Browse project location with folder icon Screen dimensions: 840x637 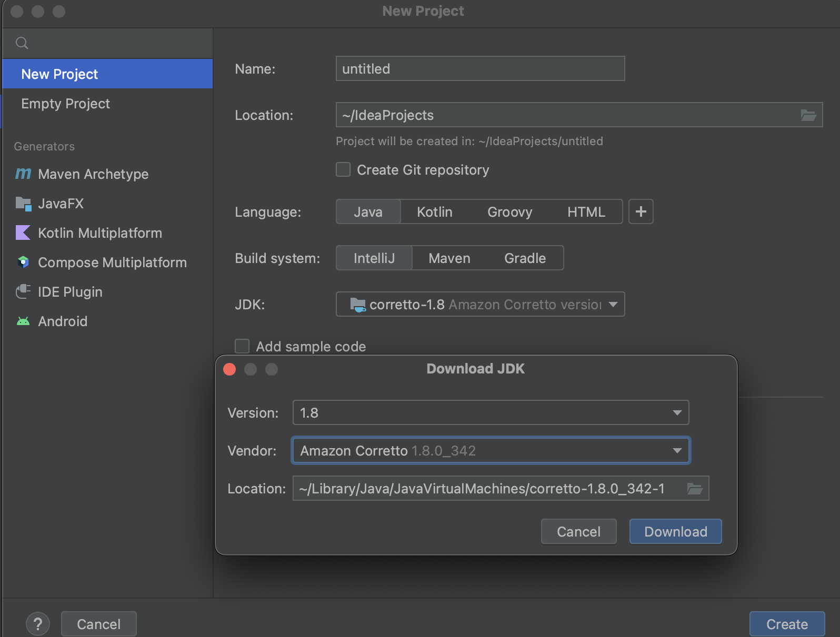pos(808,115)
